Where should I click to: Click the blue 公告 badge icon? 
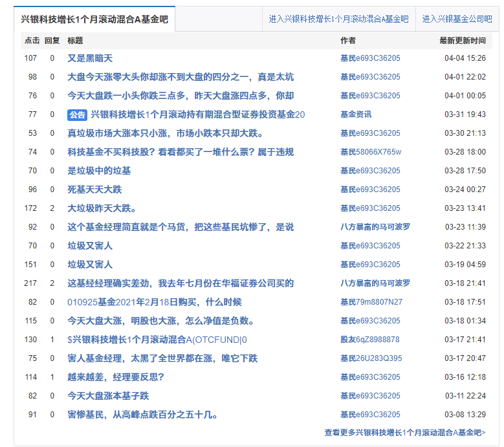coord(77,114)
